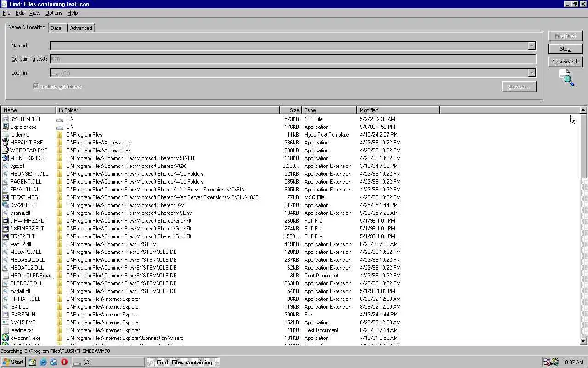
Task: Click the results scrollbar up arrow
Action: coord(583,110)
